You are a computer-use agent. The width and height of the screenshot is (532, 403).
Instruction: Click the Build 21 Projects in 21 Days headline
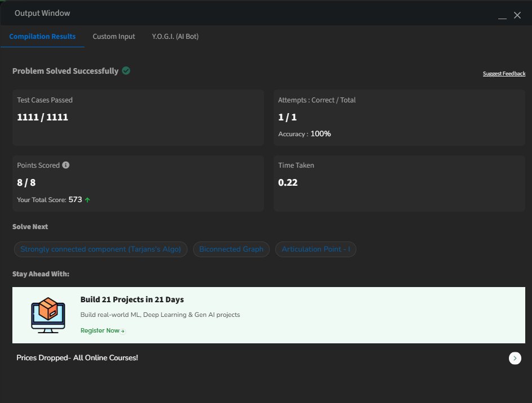click(x=132, y=299)
